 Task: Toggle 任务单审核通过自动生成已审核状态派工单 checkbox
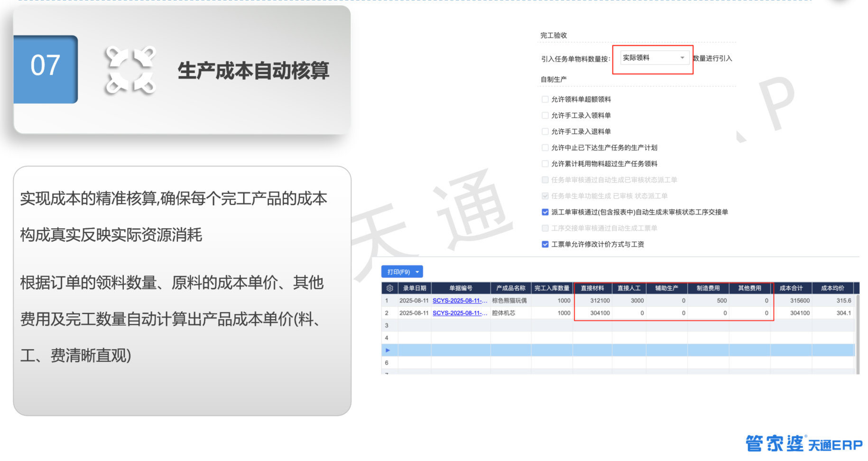point(545,180)
